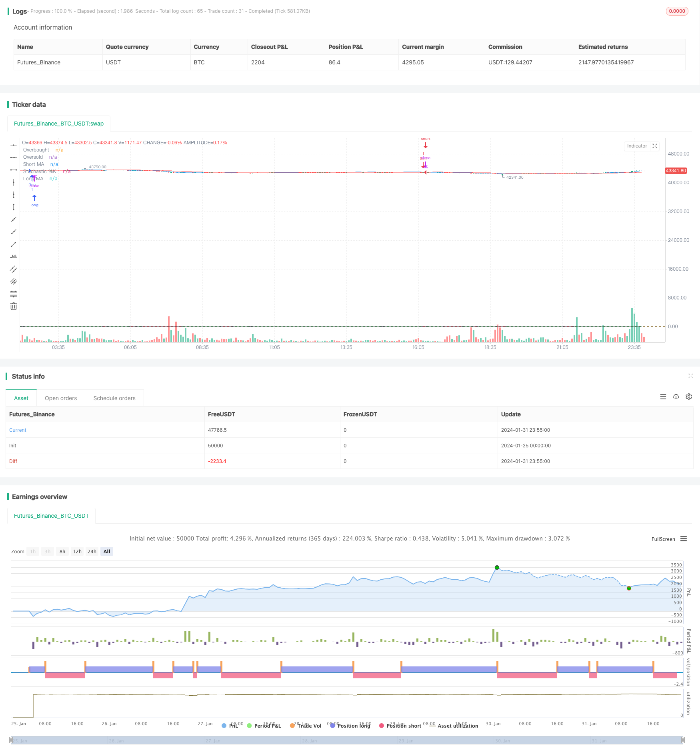This screenshot has width=700, height=756.
Task: Select the Futures_Binance_BTC_USDT:swap ticker tab
Action: coord(59,124)
